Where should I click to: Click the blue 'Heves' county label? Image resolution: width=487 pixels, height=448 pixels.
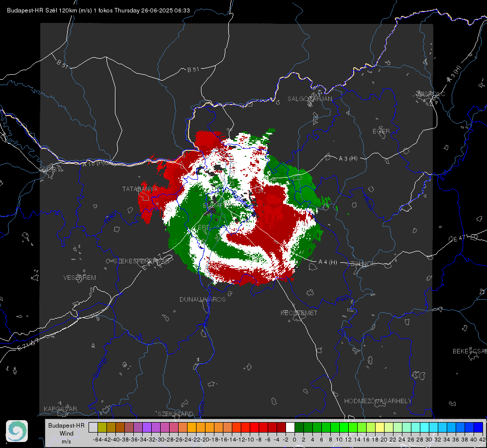click(x=368, y=203)
